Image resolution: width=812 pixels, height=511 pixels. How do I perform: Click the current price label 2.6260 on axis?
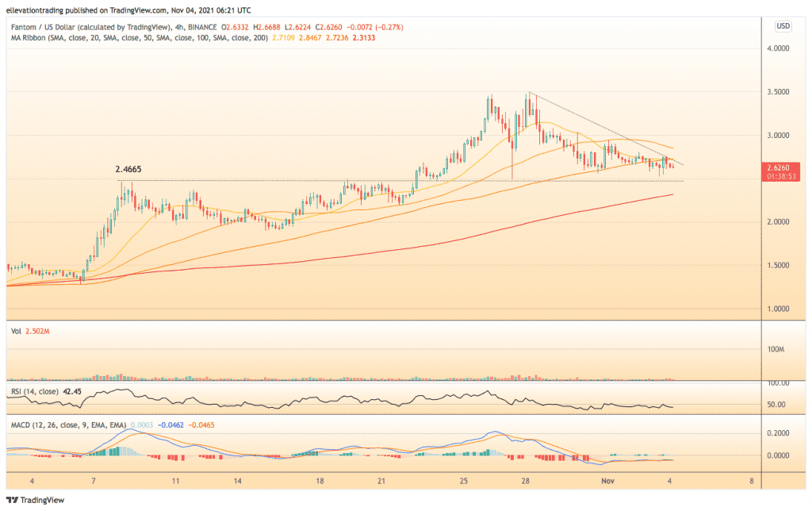[x=779, y=168]
